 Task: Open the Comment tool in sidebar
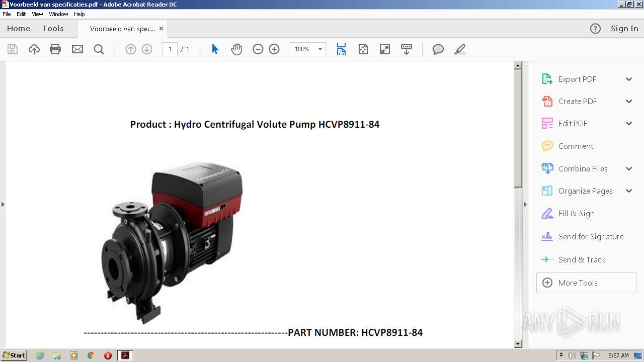point(576,146)
